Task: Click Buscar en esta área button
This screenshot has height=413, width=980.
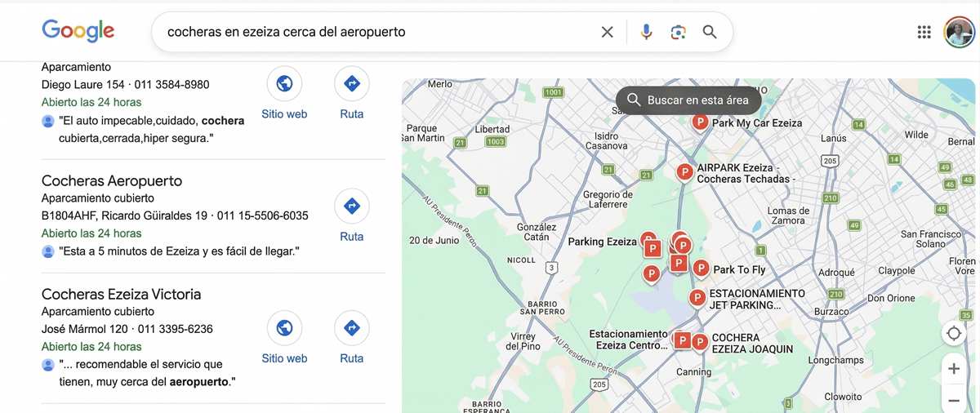Action: (688, 100)
